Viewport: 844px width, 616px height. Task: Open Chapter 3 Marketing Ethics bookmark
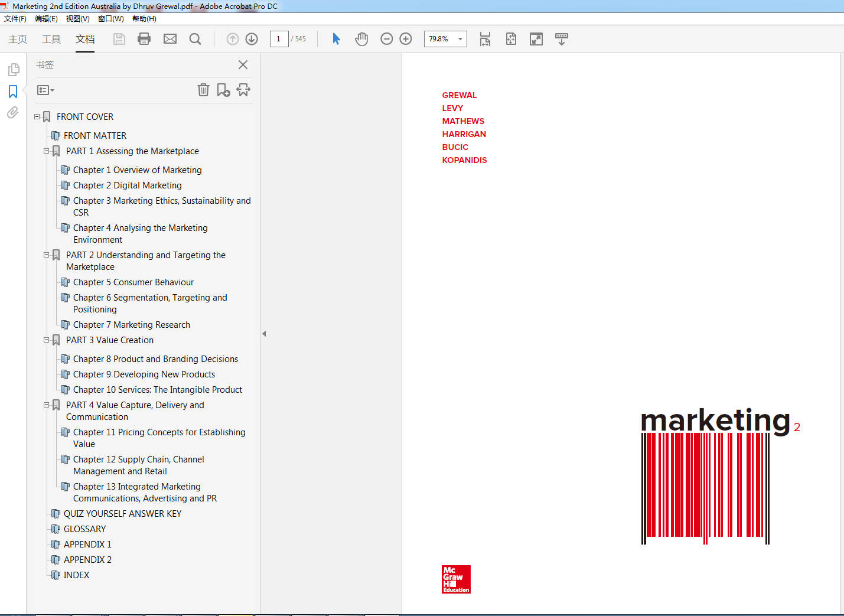pyautogui.click(x=162, y=207)
